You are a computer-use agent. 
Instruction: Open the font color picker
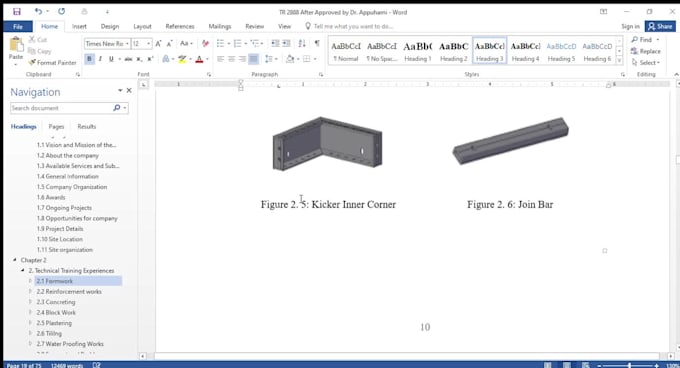(x=207, y=59)
